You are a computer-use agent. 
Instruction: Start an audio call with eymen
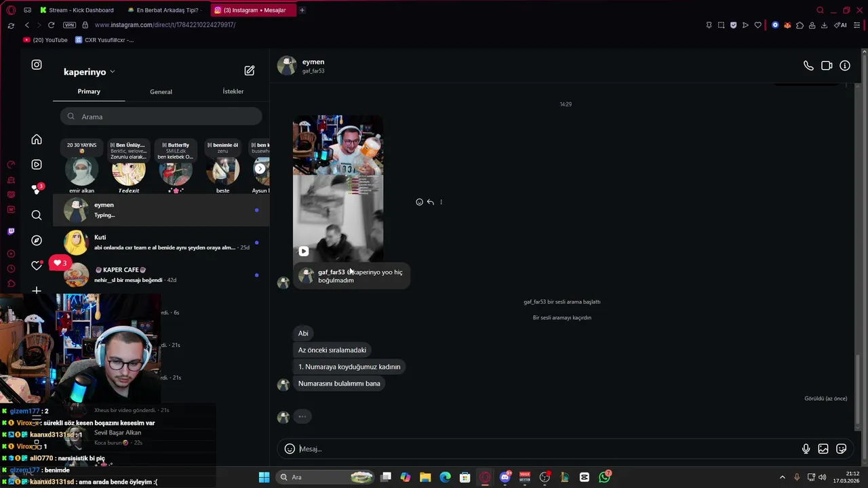808,66
